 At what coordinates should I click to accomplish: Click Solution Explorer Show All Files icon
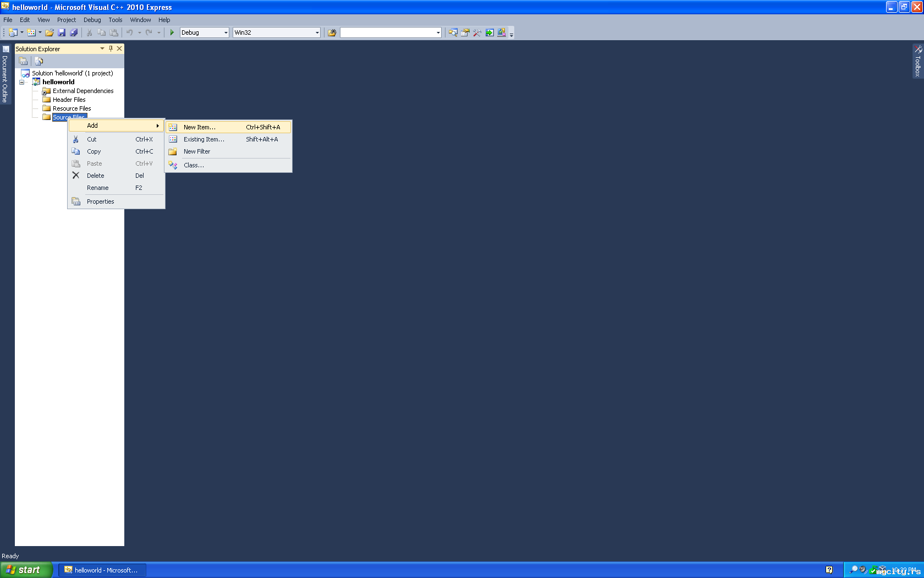pos(38,61)
